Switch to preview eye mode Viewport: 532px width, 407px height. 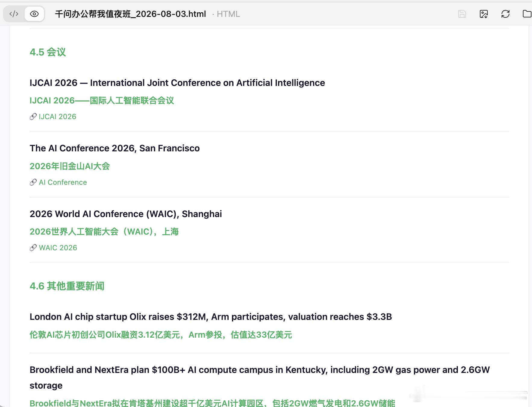[34, 14]
